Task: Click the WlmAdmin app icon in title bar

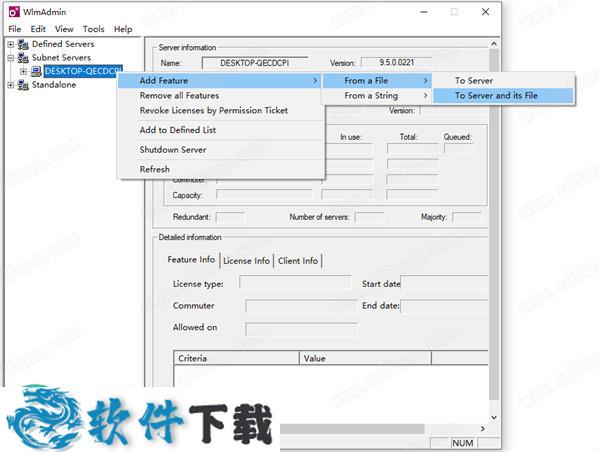Action: click(14, 12)
